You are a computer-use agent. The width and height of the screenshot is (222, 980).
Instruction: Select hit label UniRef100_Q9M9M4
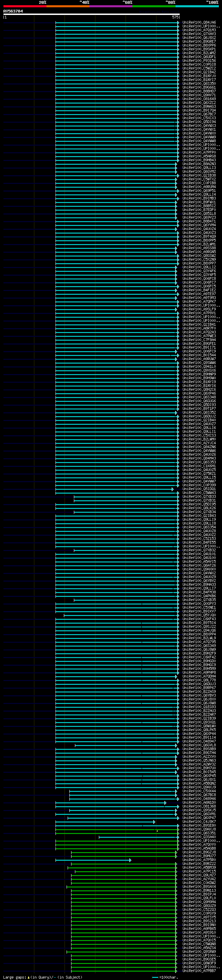pos(199,902)
